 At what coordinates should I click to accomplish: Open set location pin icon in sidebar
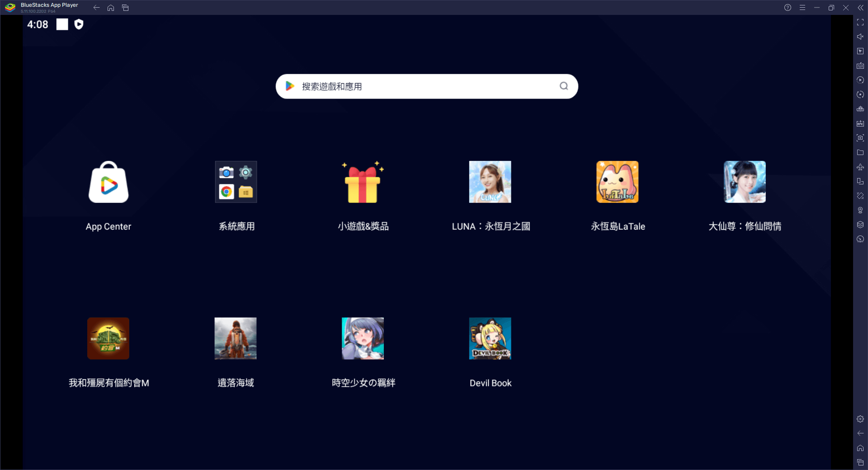tap(860, 210)
